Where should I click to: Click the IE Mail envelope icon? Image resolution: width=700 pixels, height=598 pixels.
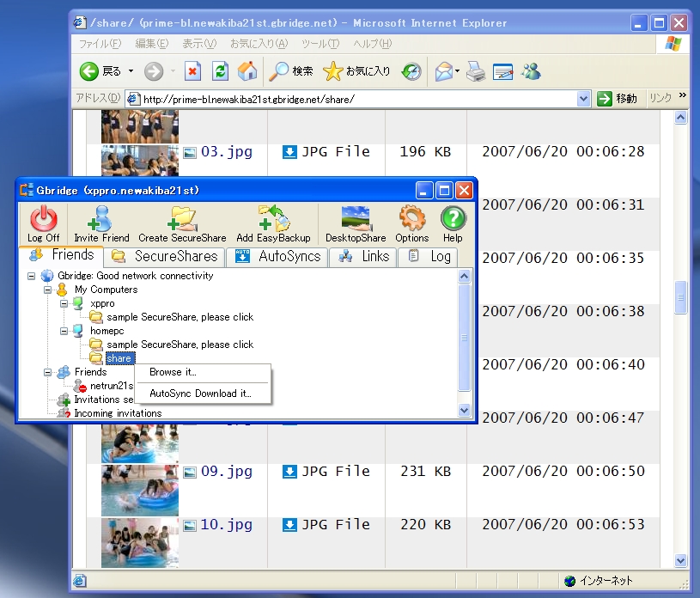pos(444,71)
